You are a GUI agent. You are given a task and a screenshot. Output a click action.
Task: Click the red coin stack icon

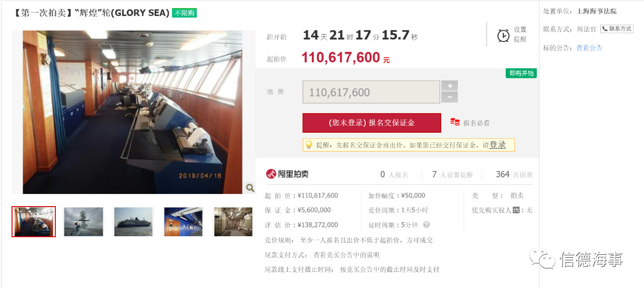pos(455,122)
